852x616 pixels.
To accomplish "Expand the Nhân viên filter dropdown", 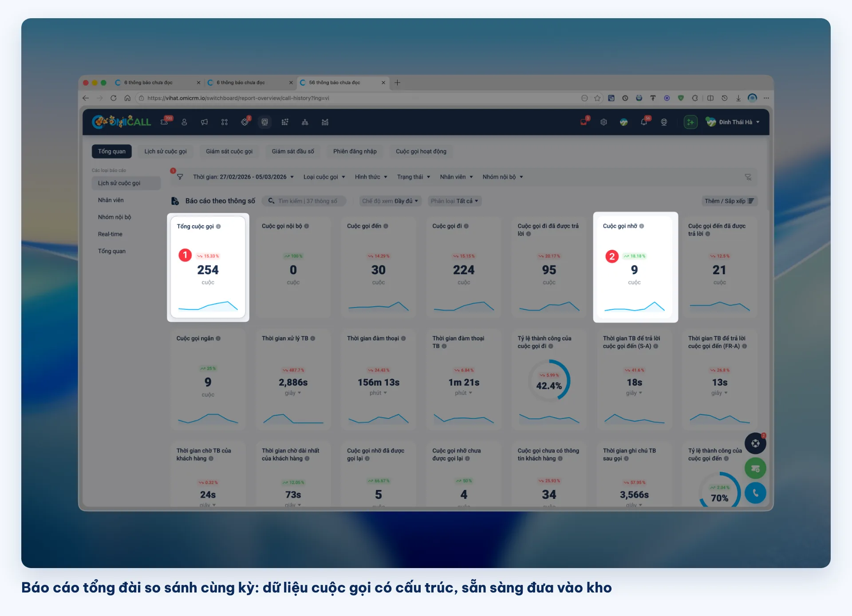I will pos(456,177).
